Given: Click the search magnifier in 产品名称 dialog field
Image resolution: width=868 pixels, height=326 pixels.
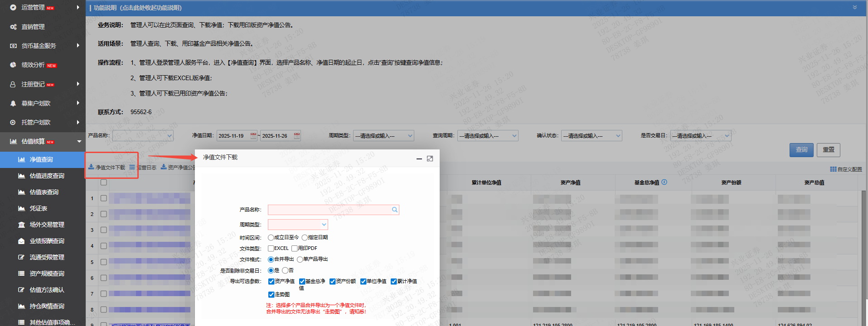Looking at the screenshot, I should pyautogui.click(x=395, y=210).
